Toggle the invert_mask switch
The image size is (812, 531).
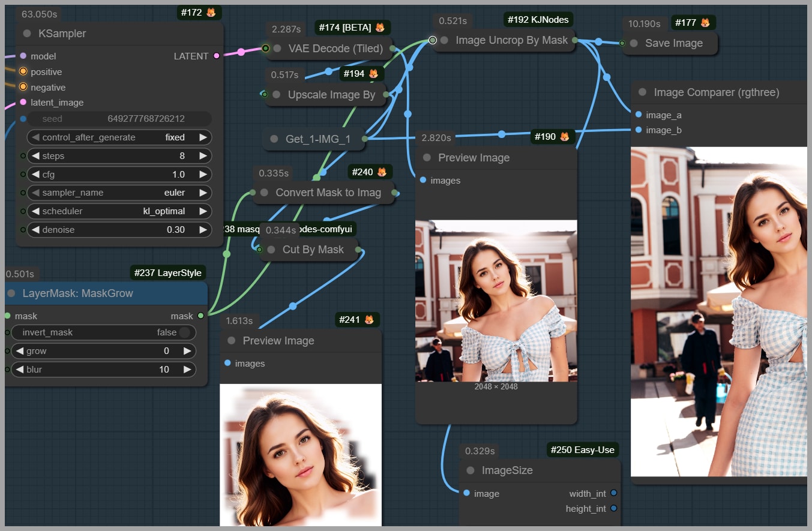click(x=184, y=332)
